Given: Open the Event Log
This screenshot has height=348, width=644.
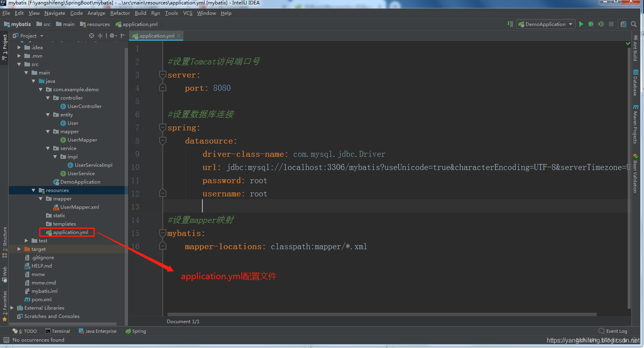Looking at the screenshot, I should [613, 331].
